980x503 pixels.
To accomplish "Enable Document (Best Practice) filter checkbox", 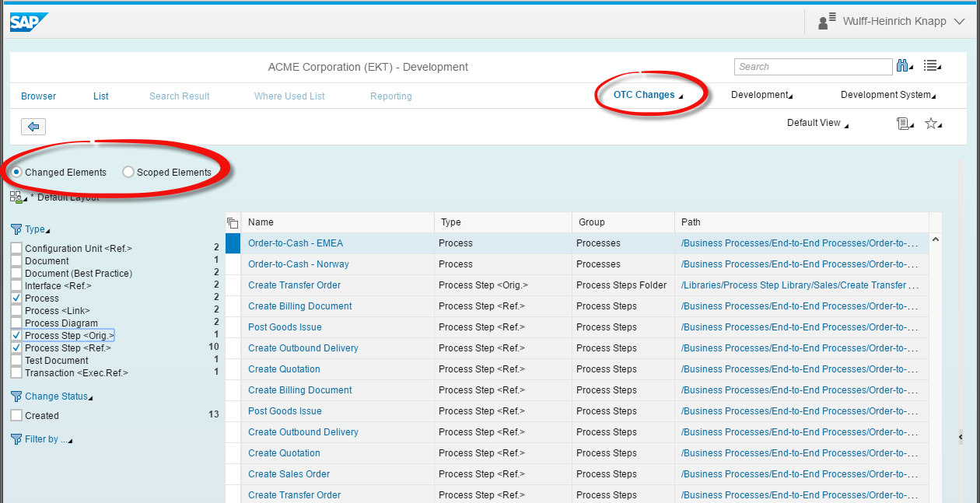I will coord(16,273).
